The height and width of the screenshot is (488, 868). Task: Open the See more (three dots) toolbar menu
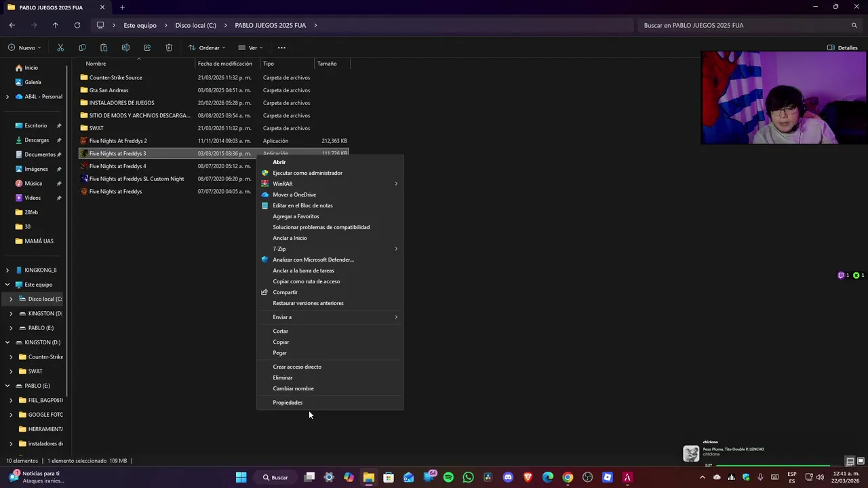pyautogui.click(x=281, y=47)
